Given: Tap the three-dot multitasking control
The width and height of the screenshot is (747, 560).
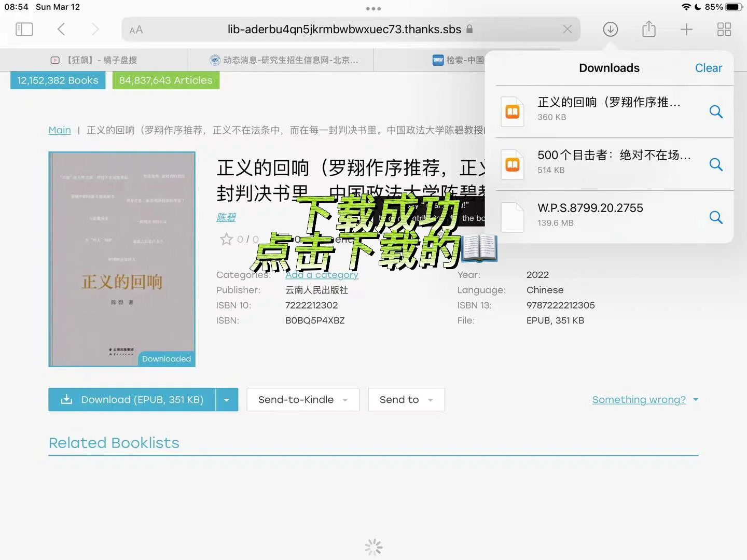Looking at the screenshot, I should pyautogui.click(x=374, y=8).
